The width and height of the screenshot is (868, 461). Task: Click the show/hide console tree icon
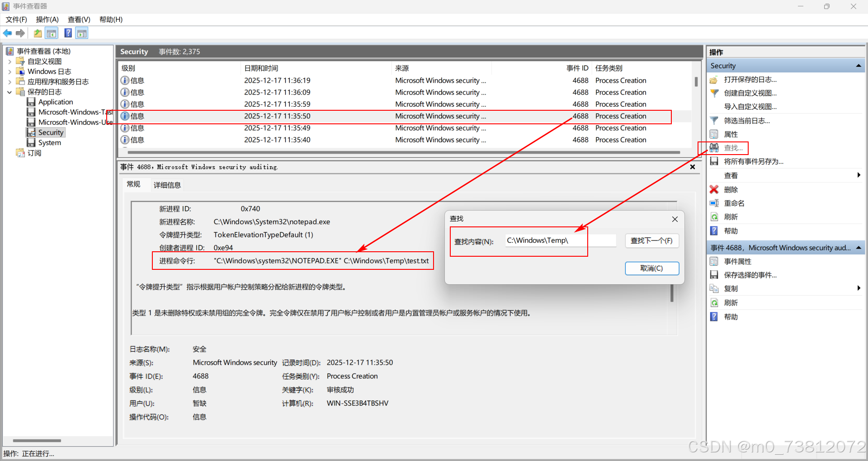coord(52,33)
